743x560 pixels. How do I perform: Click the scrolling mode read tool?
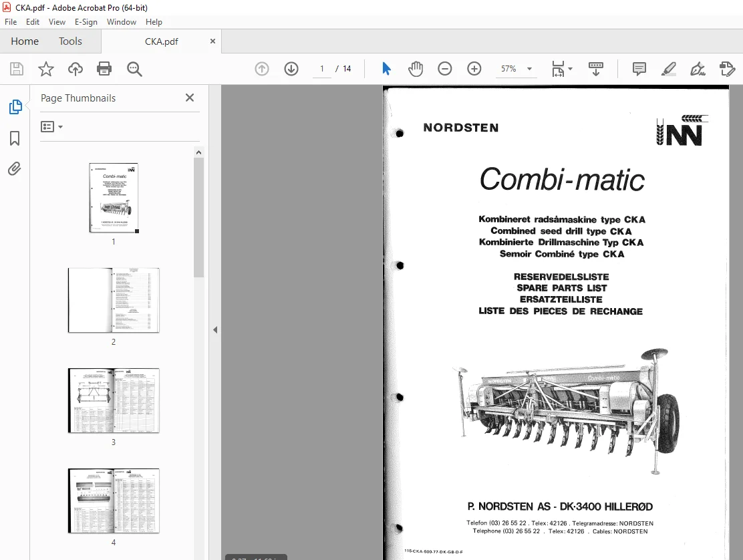[595, 69]
